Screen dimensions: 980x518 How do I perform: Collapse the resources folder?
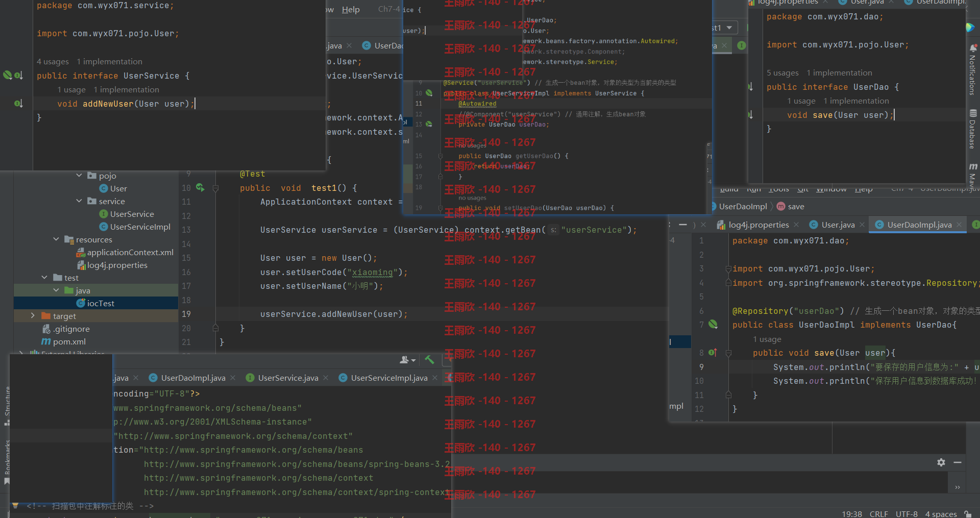(56, 239)
